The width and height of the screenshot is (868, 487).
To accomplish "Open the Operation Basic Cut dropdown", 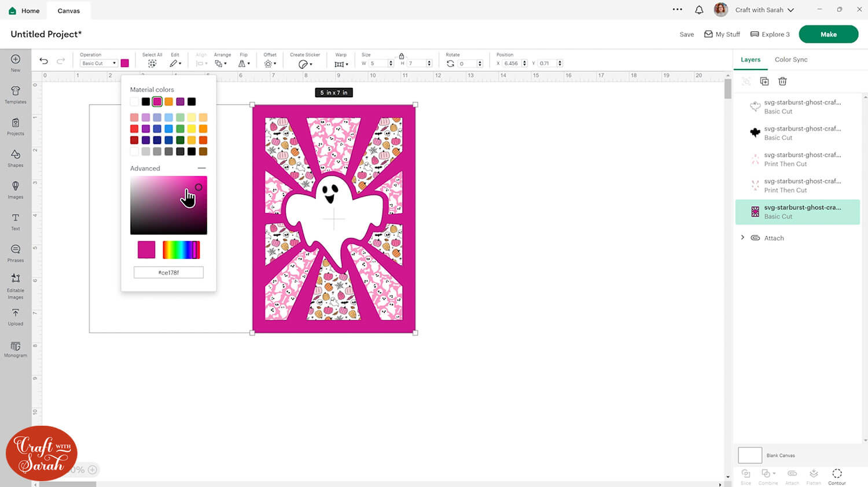I will (x=98, y=63).
